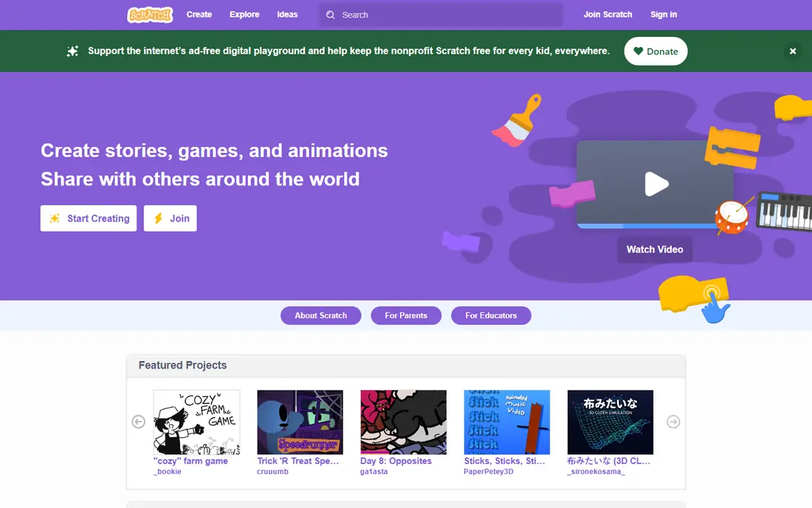
Task: Click 布みたいな (3D CL... title link
Action: tap(608, 461)
